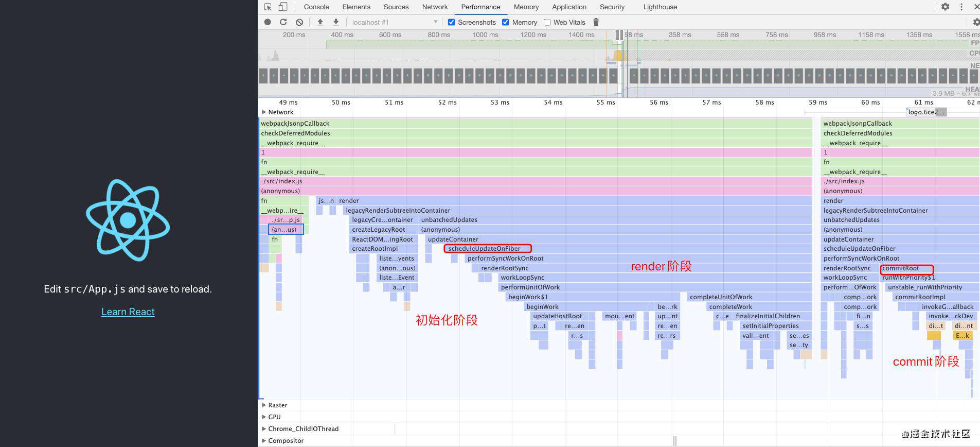The image size is (980, 447).
Task: Open the DevTools three-dot more menu
Action: click(961, 7)
